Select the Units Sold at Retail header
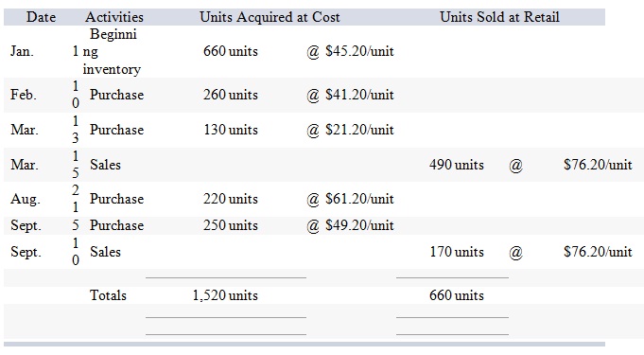 499,17
